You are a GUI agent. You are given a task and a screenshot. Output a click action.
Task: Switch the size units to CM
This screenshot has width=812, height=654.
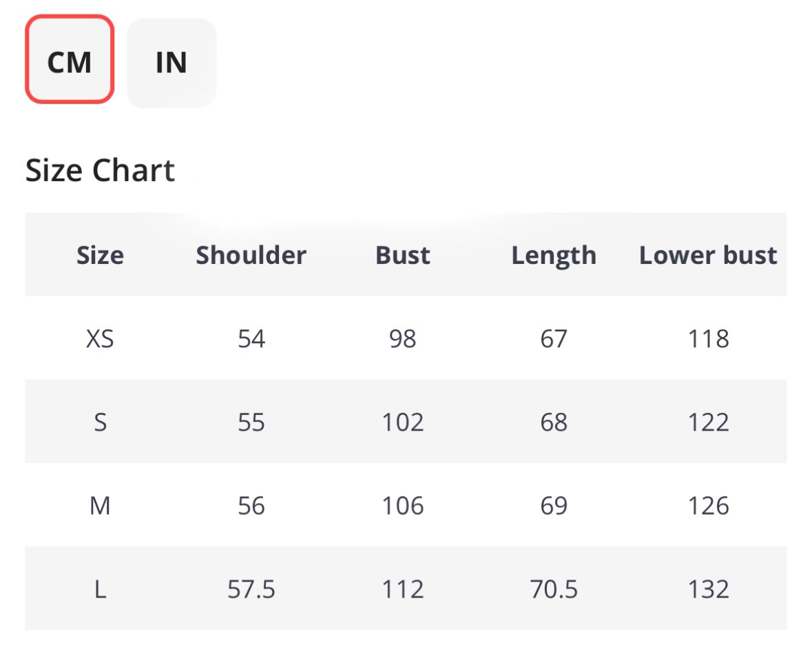[70, 61]
